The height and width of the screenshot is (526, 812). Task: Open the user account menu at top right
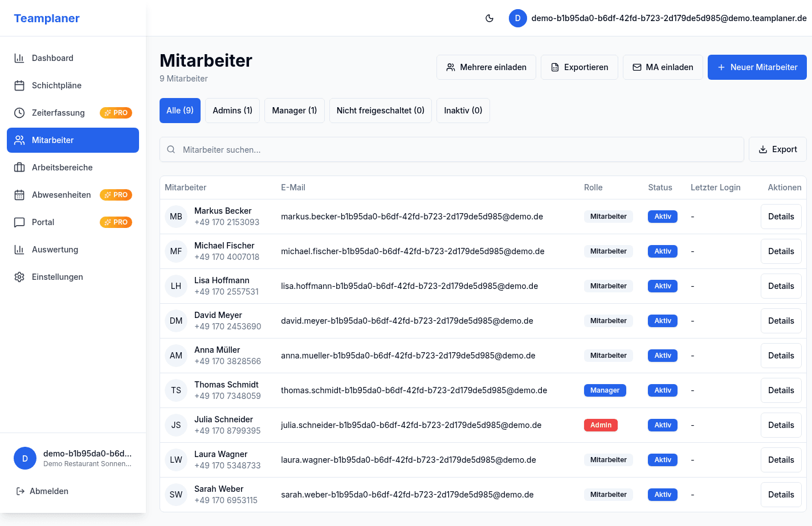tap(658, 18)
